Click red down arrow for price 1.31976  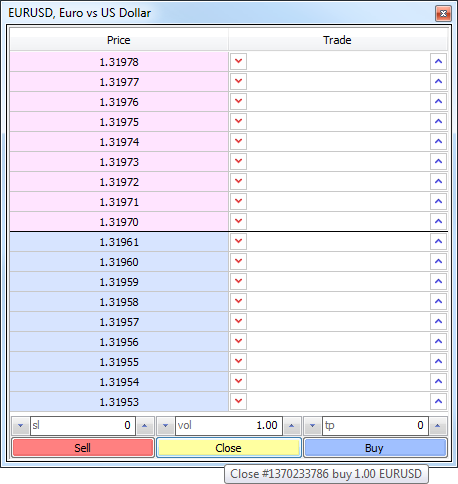(238, 101)
